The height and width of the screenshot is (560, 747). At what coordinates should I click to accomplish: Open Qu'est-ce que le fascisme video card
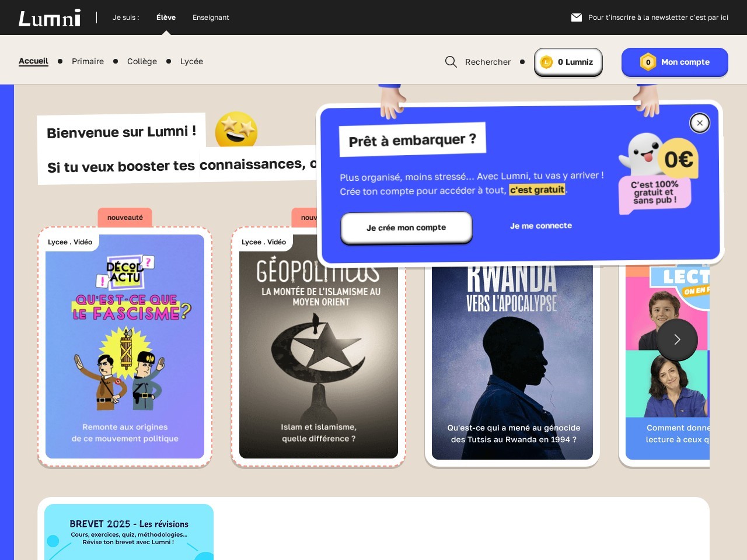click(x=125, y=346)
